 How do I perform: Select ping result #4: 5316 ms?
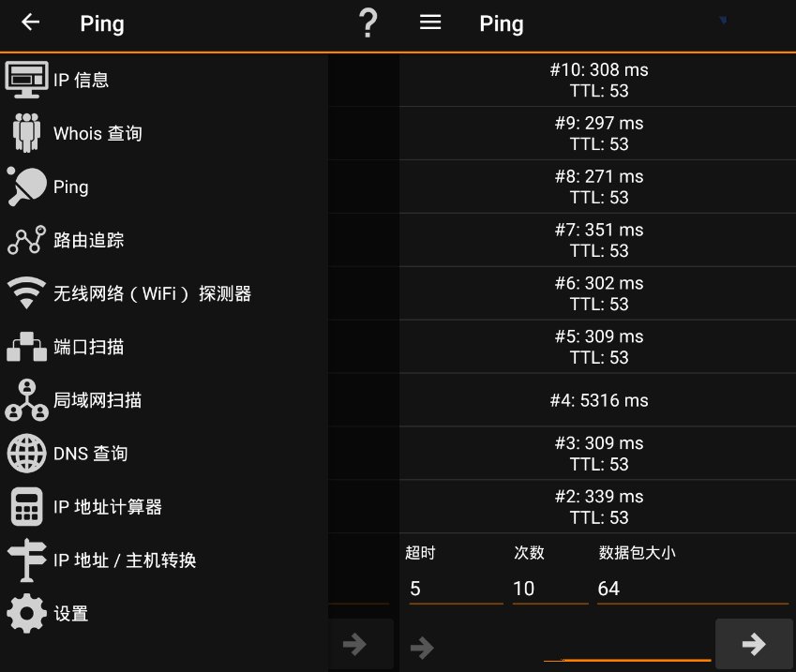(598, 400)
